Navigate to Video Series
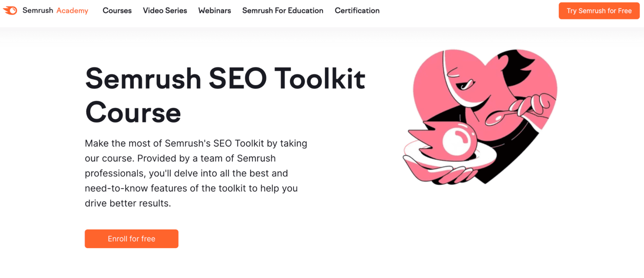Screen dimensions: 644x278 click(165, 10)
